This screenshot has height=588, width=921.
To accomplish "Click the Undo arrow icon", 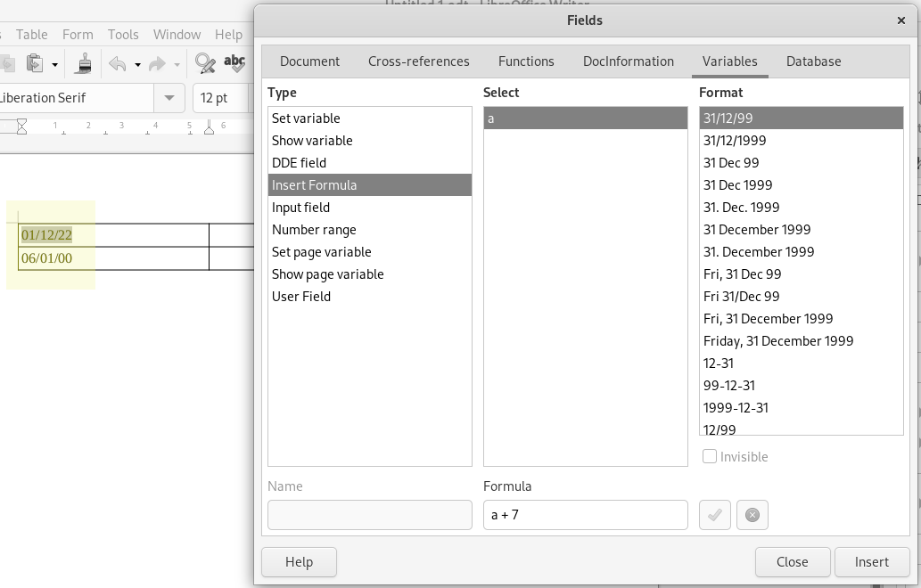I will tap(117, 63).
